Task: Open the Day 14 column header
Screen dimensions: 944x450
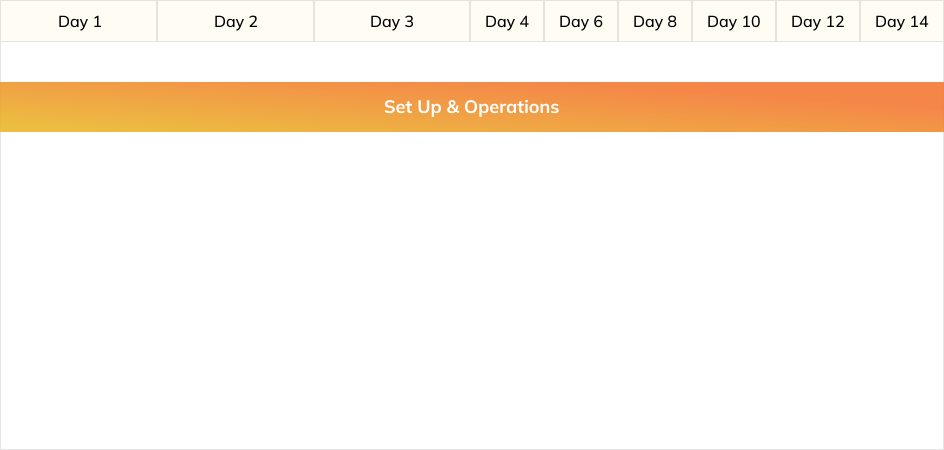Action: (x=901, y=21)
